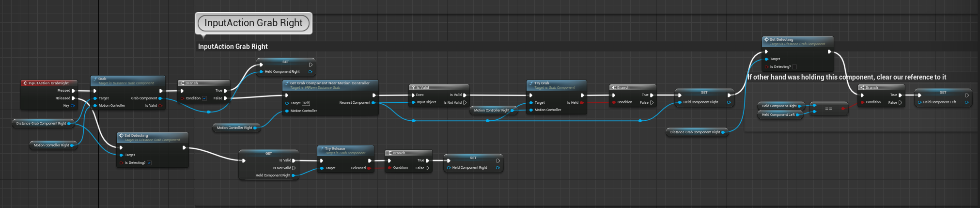Click the Key output pin on InputAction GrabRight
This screenshot has width=980, height=208.
click(73, 105)
